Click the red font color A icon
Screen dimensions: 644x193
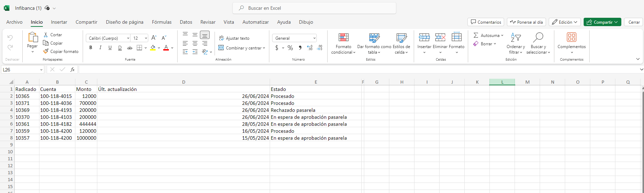coord(166,48)
